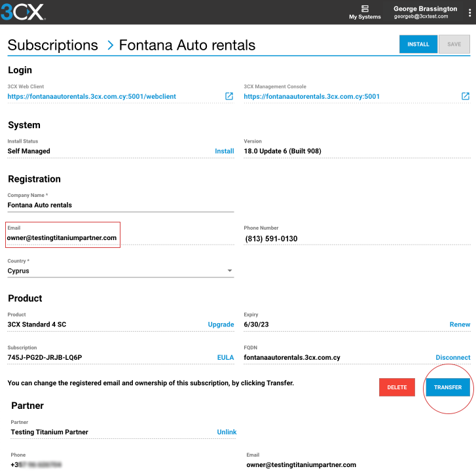Open My Systems server icon
This screenshot has width=476, height=471.
tap(365, 9)
